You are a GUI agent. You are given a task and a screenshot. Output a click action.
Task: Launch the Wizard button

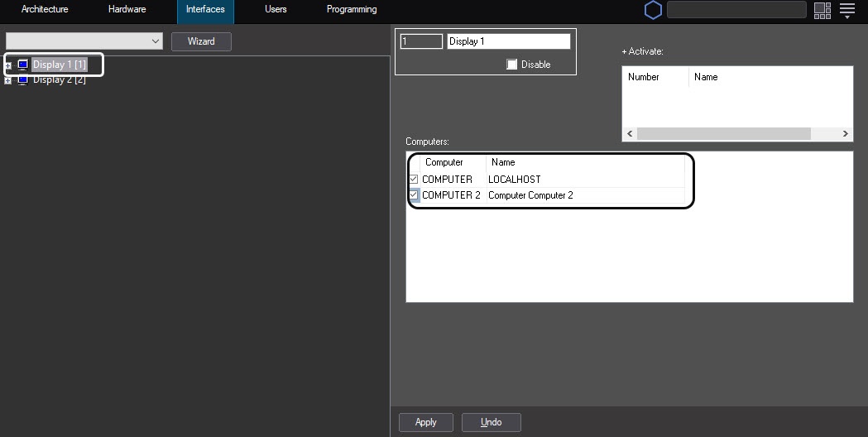coord(201,41)
